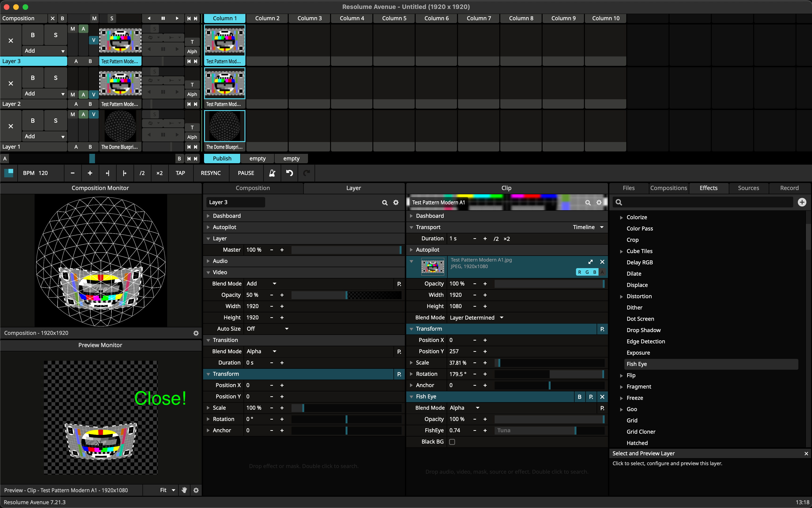Toggle Solo S on Layer 2
Image resolution: width=812 pixels, height=508 pixels.
pyautogui.click(x=55, y=78)
